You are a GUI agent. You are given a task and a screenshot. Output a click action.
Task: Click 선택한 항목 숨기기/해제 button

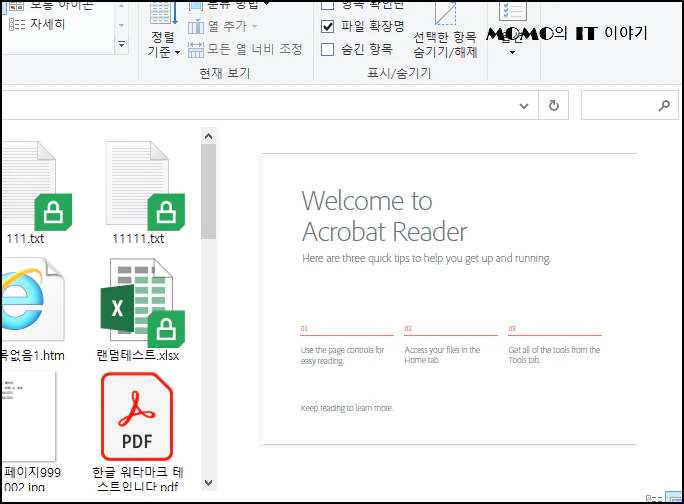click(445, 31)
